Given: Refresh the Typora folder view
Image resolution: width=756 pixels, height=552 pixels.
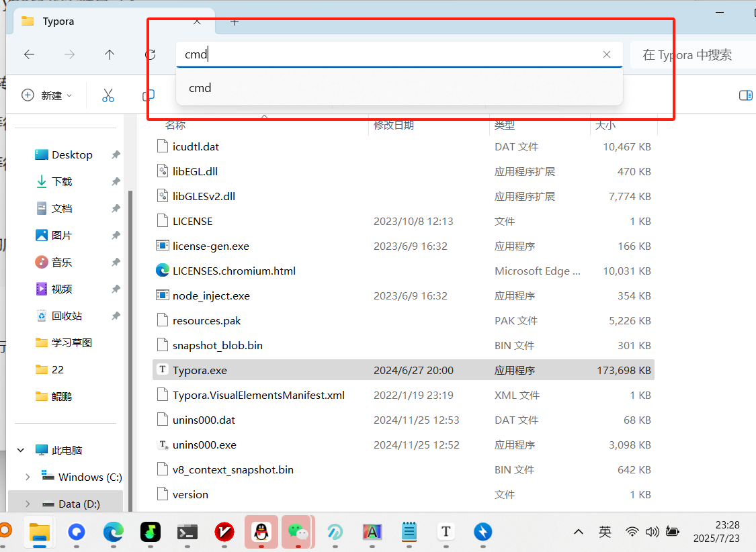Looking at the screenshot, I should click(151, 55).
